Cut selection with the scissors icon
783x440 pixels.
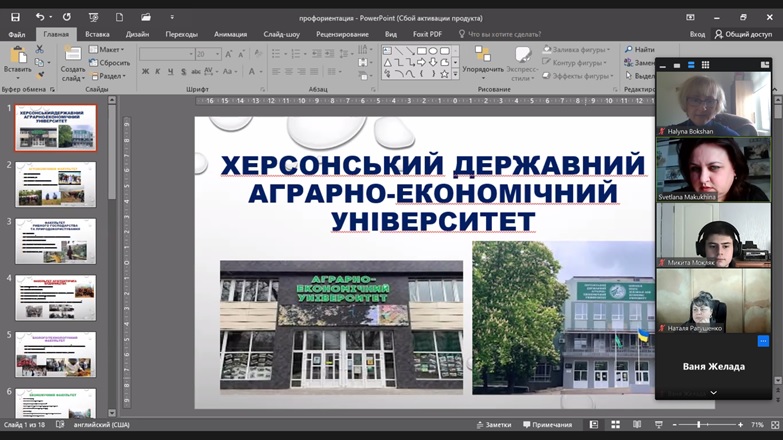click(x=39, y=49)
